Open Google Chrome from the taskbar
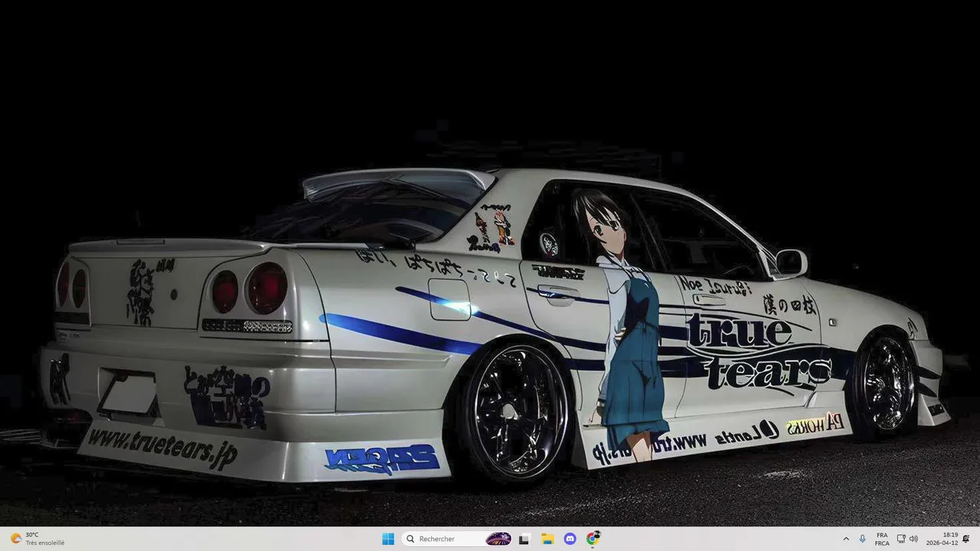This screenshot has width=980, height=551. click(593, 539)
